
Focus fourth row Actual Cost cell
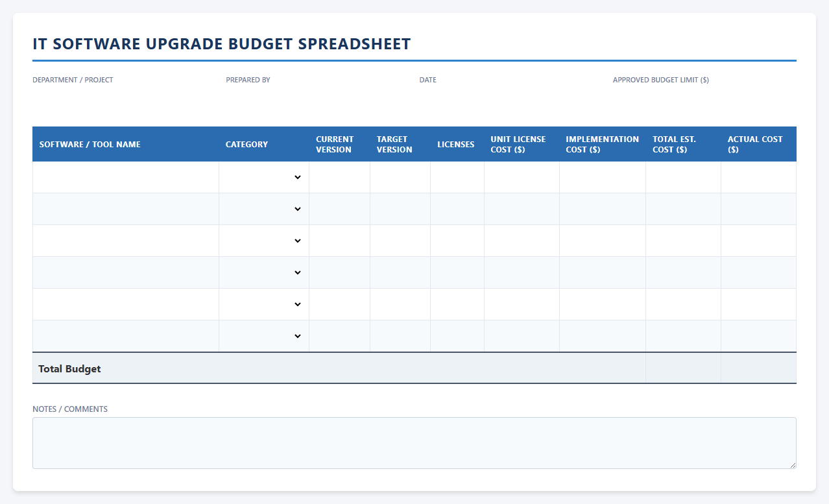click(x=758, y=272)
